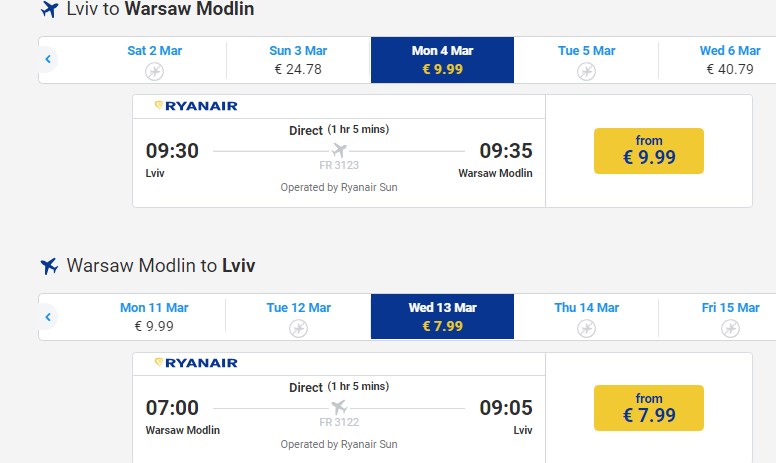Viewport: 776px width, 463px height.
Task: Select the Sun 3 Mar €24.78 date tab
Action: pyautogui.click(x=298, y=60)
